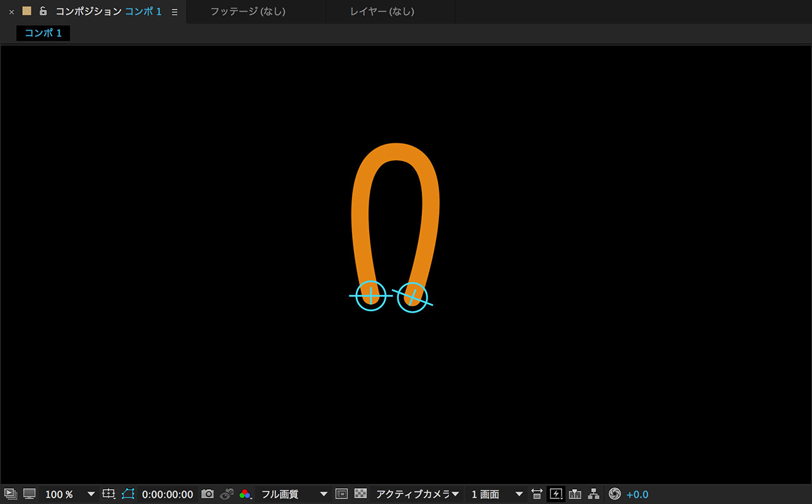
Task: Click the show snapshot icon
Action: click(226, 494)
